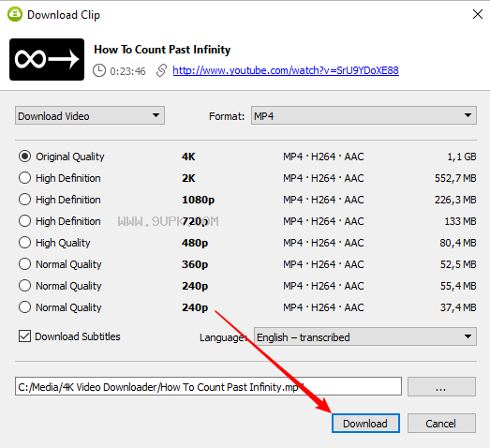Select the 37,4 MB 240p option
Image resolution: width=490 pixels, height=448 pixels.
(x=24, y=307)
